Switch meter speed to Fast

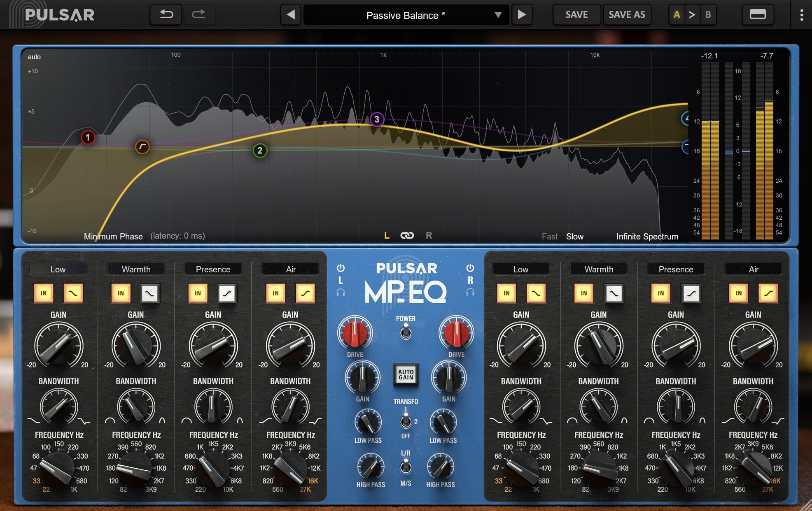[x=550, y=236]
